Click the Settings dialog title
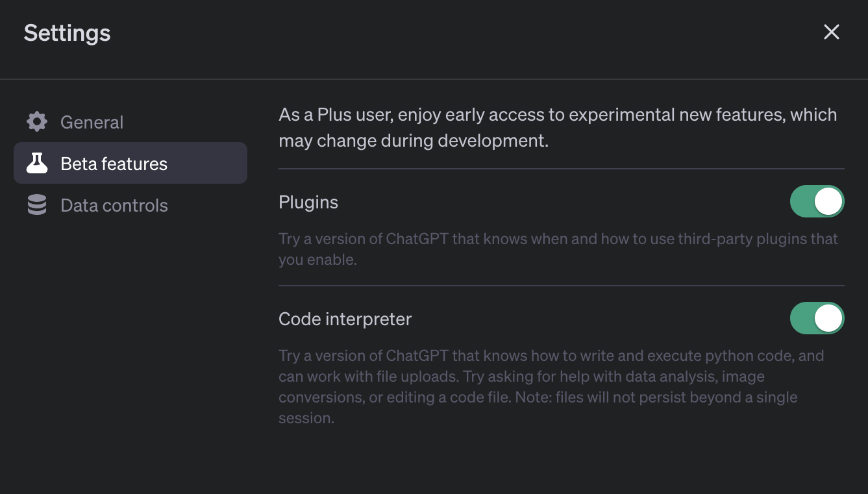Screen dimensions: 868x494 (x=67, y=32)
